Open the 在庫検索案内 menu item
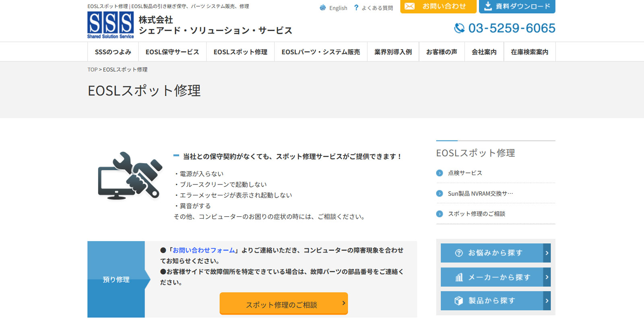Screen dimensions: 644x321 point(529,52)
